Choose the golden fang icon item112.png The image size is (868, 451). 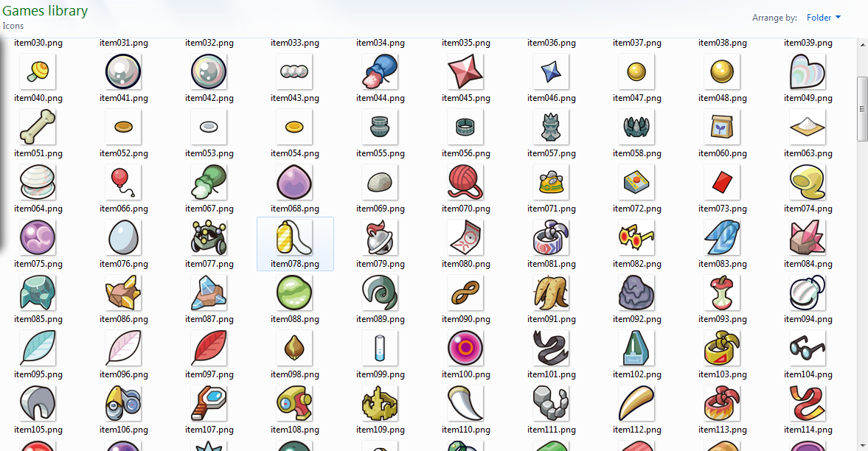(x=636, y=403)
